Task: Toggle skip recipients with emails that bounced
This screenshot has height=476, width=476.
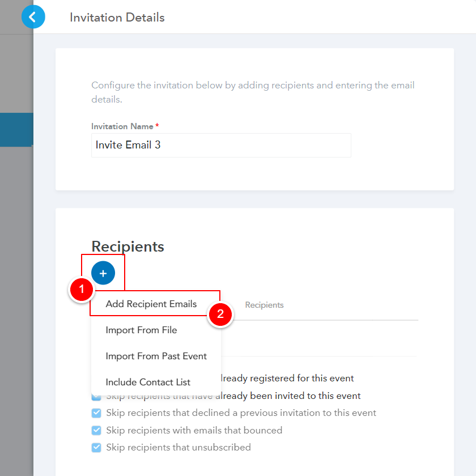Action: click(x=96, y=430)
